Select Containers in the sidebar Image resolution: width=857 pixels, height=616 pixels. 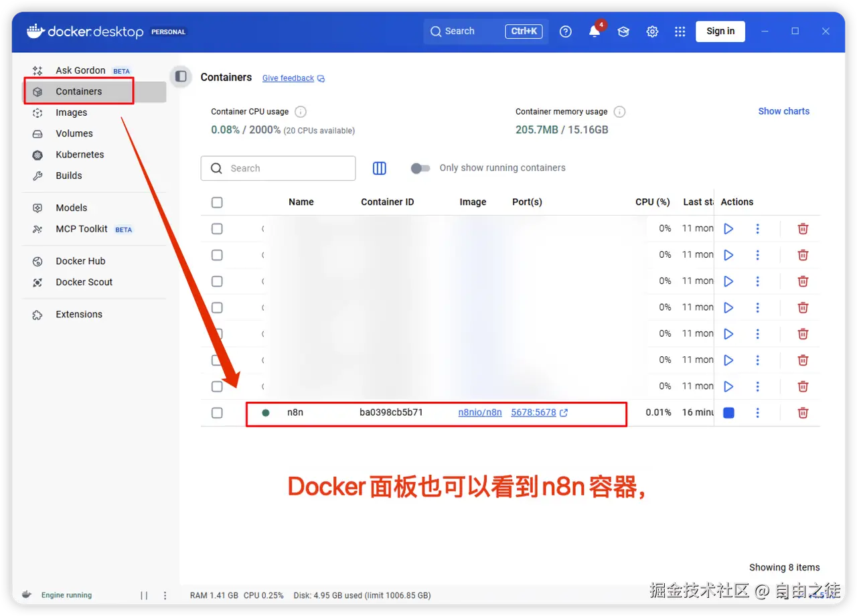coord(79,92)
